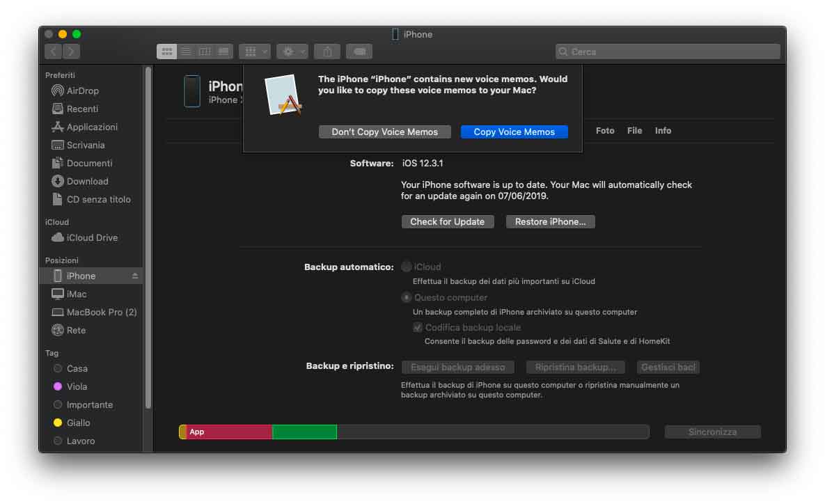Screen dimensions: 825x504
Task: Select the Importante tag
Action: point(91,404)
